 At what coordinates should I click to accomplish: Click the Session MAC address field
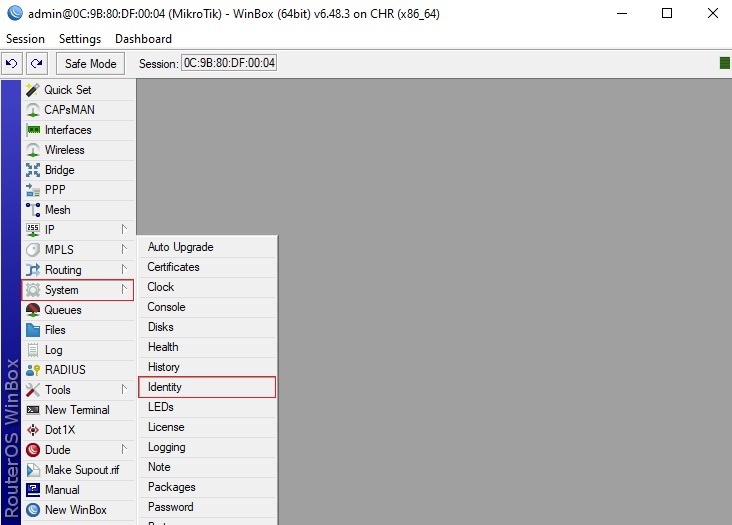[x=229, y=63]
